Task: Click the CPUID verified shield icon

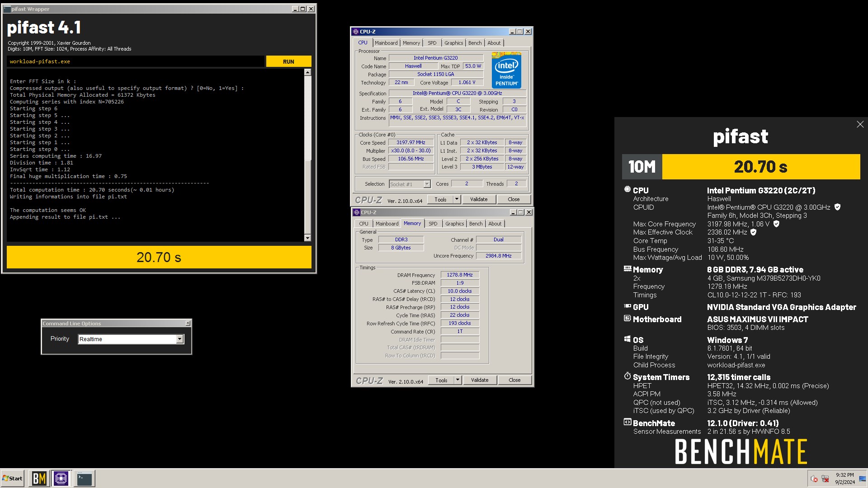Action: coord(837,207)
